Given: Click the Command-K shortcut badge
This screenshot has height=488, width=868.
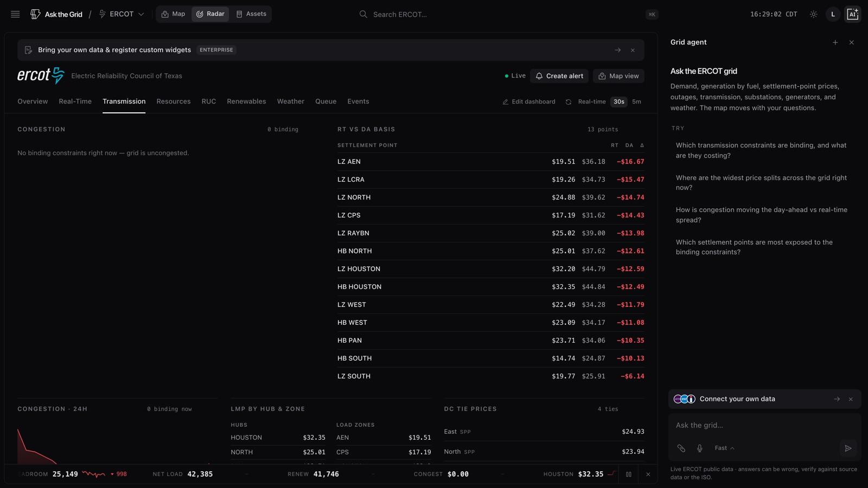Looking at the screenshot, I should point(652,14).
